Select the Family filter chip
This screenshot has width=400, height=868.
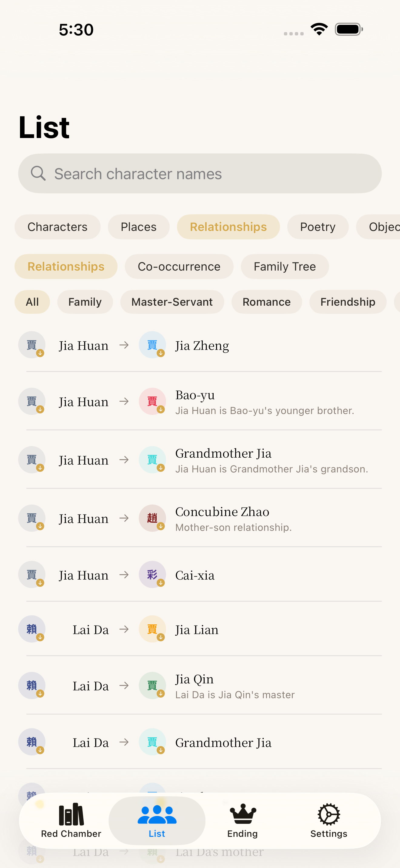pyautogui.click(x=85, y=302)
